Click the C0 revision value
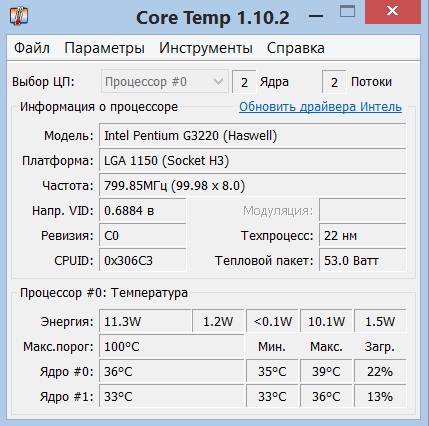The height and width of the screenshot is (426, 429). pyautogui.click(x=143, y=236)
